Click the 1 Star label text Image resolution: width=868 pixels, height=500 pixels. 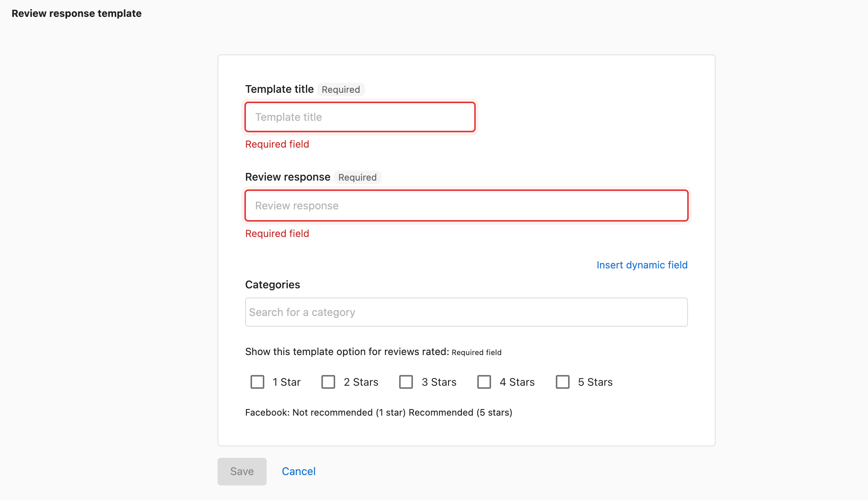tap(287, 382)
